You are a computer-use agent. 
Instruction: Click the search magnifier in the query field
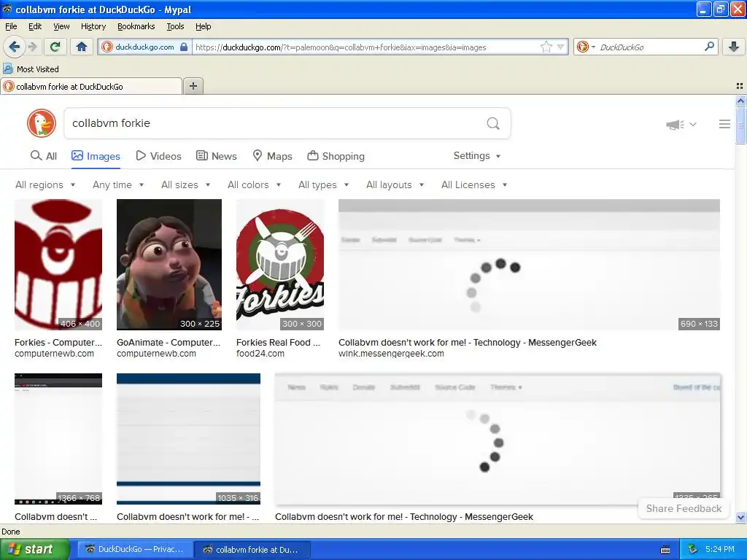point(493,123)
